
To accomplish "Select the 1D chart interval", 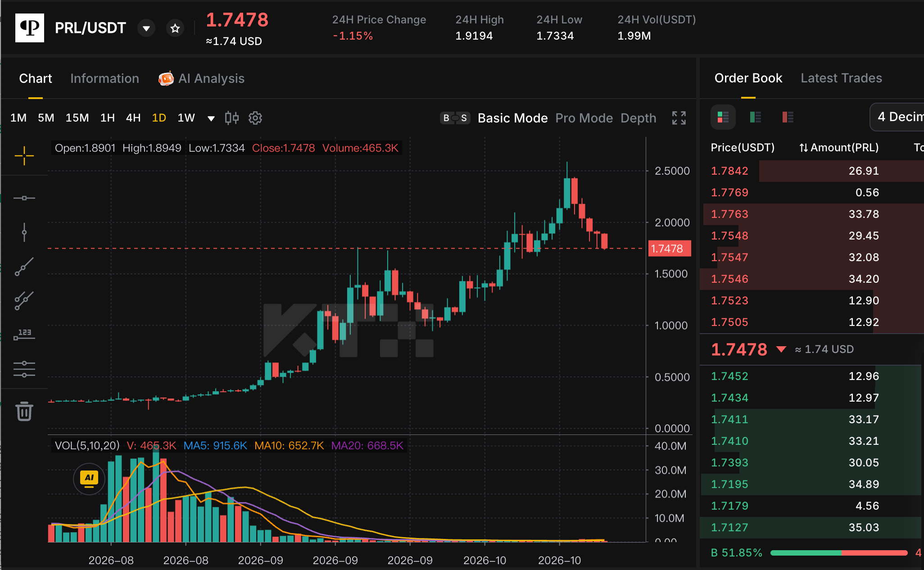I will 159,118.
